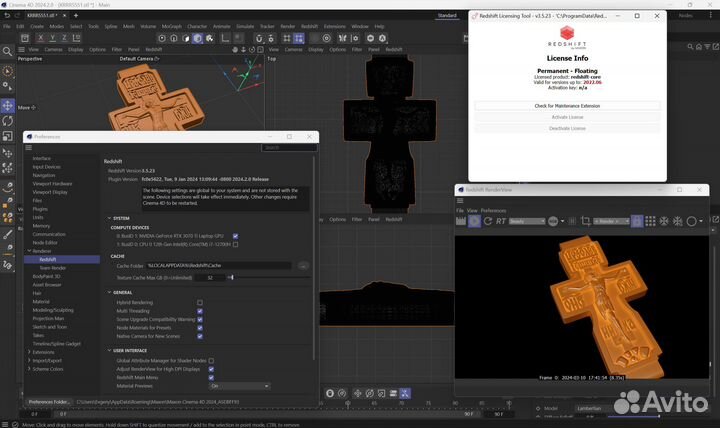Click the undo arrow in the title strip
This screenshot has width=720, height=428.
[x=7, y=15]
